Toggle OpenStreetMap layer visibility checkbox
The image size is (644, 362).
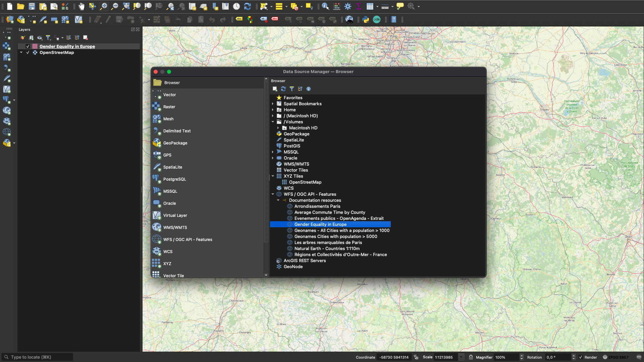[28, 53]
